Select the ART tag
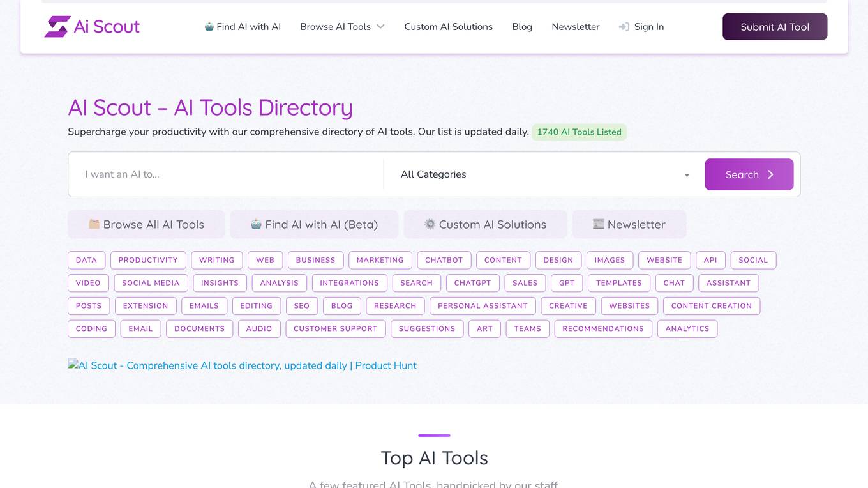Viewport: 868px width, 488px height. coord(484,329)
